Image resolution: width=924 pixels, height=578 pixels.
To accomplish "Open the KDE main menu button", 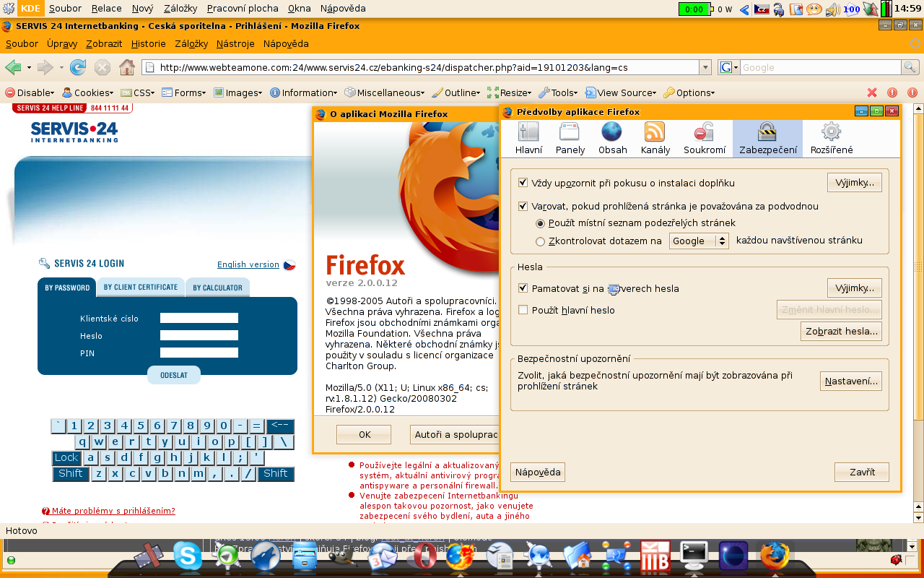I will pyautogui.click(x=30, y=9).
